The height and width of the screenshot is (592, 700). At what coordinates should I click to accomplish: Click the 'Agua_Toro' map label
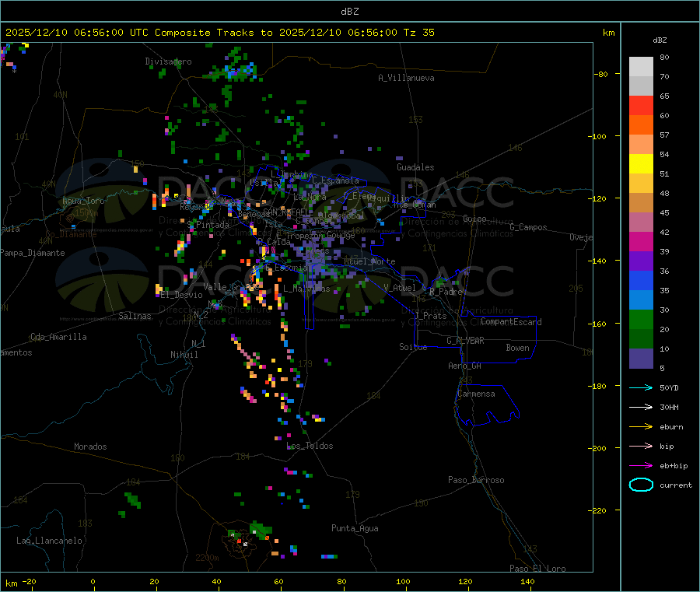[83, 201]
